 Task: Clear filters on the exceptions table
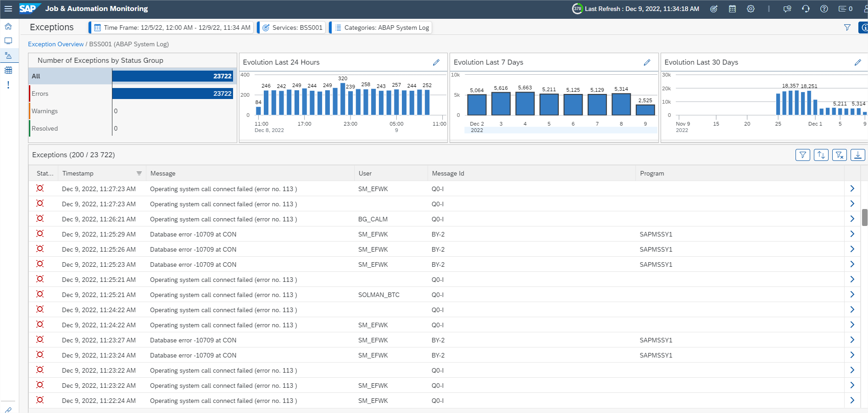(840, 155)
